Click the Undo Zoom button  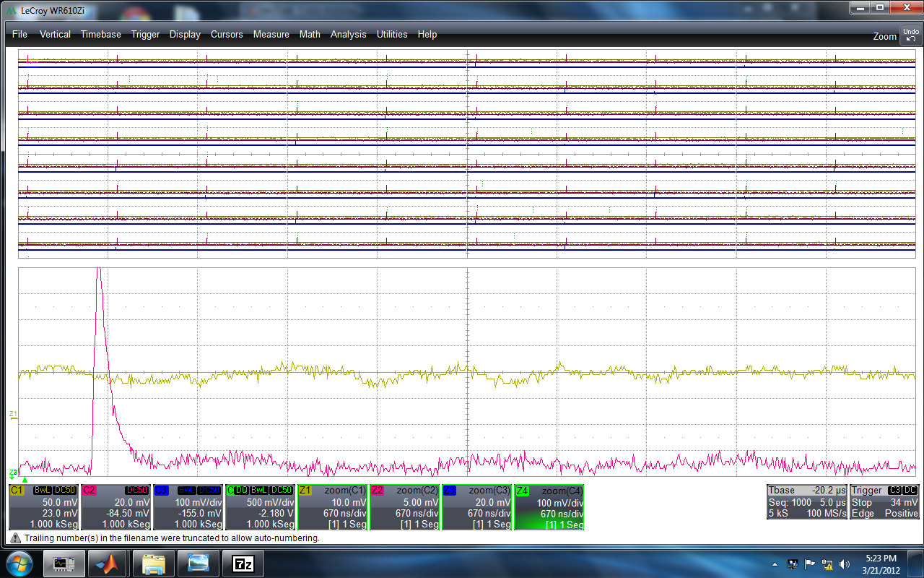(910, 35)
